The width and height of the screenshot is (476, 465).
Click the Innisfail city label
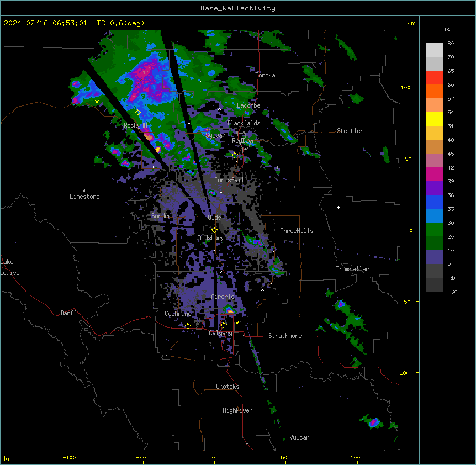pyautogui.click(x=229, y=180)
